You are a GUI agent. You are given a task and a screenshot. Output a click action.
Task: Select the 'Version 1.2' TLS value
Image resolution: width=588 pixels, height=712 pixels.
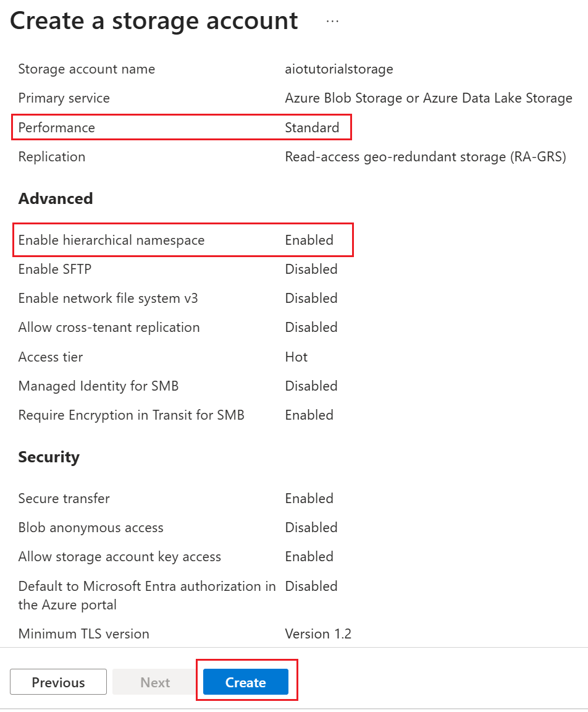(318, 634)
